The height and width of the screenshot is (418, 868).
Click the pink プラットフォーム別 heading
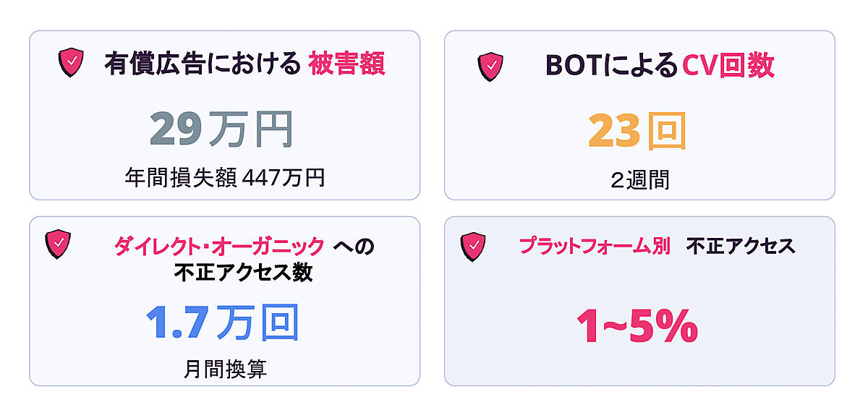coord(595,246)
